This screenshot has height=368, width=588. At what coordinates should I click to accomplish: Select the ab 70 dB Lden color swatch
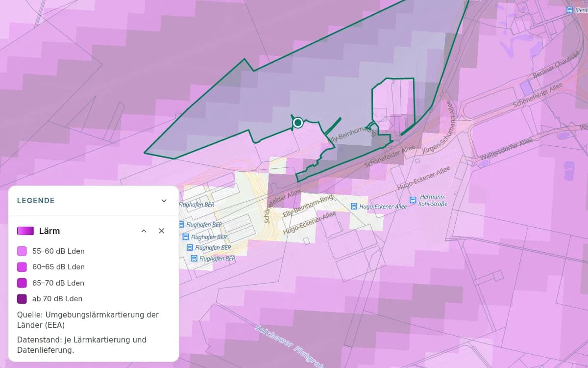pyautogui.click(x=22, y=299)
